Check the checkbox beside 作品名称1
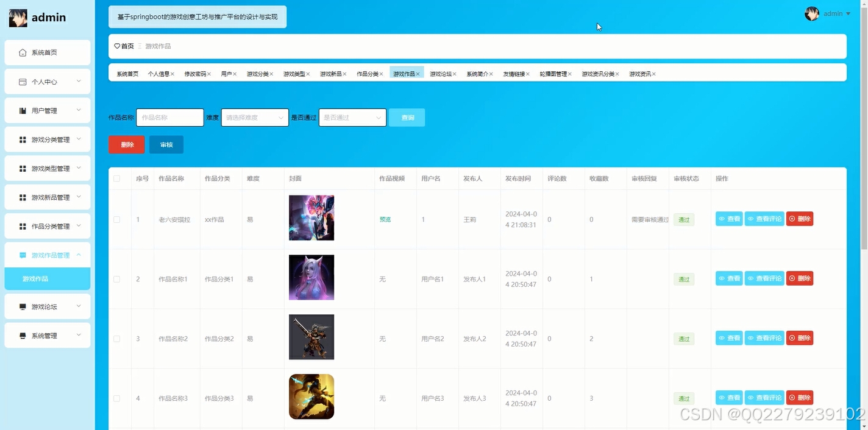868x430 pixels. tap(117, 278)
